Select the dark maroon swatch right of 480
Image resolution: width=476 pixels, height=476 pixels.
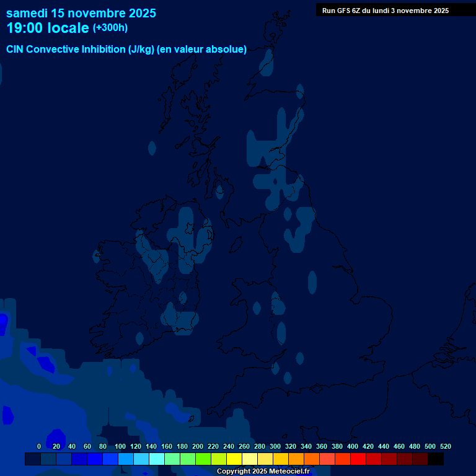pos(420,459)
